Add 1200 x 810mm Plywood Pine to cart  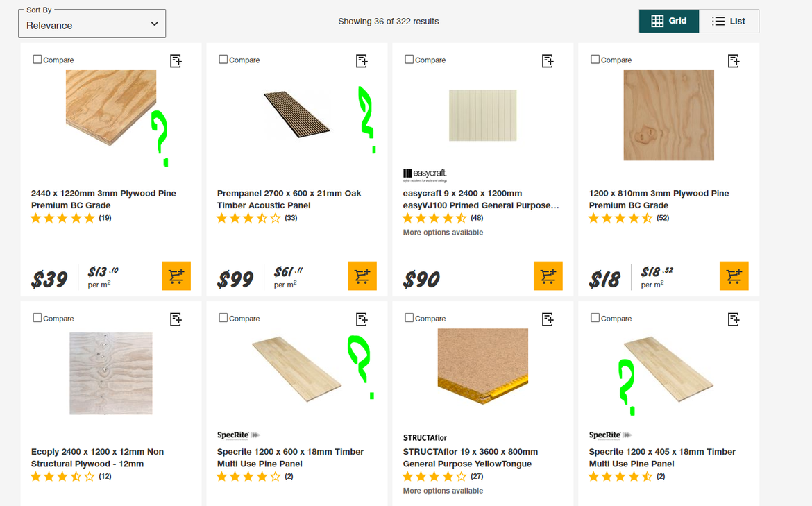pyautogui.click(x=734, y=276)
